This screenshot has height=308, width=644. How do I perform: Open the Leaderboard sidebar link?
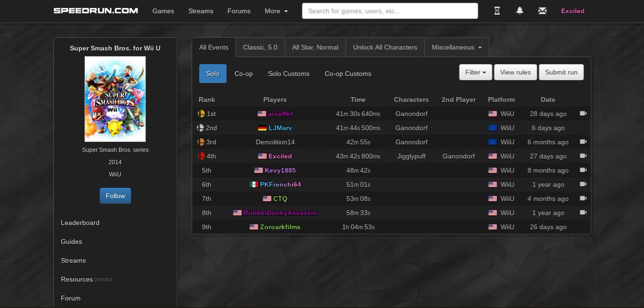(x=80, y=223)
